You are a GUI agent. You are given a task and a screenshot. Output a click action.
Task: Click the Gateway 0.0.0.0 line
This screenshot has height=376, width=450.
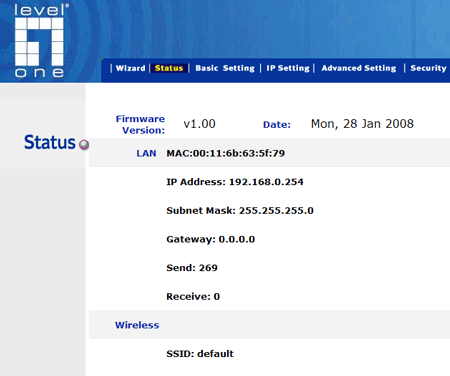[x=211, y=239]
